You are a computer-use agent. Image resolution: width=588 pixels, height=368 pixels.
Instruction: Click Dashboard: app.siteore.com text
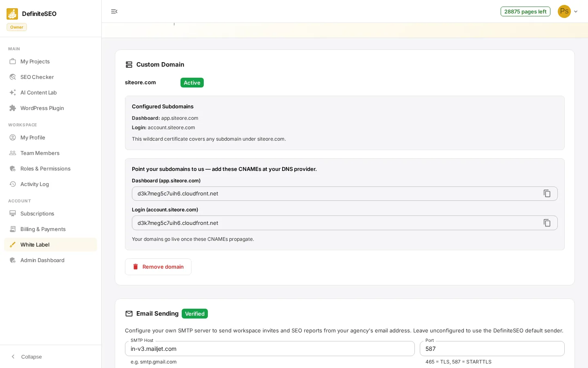[165, 118]
